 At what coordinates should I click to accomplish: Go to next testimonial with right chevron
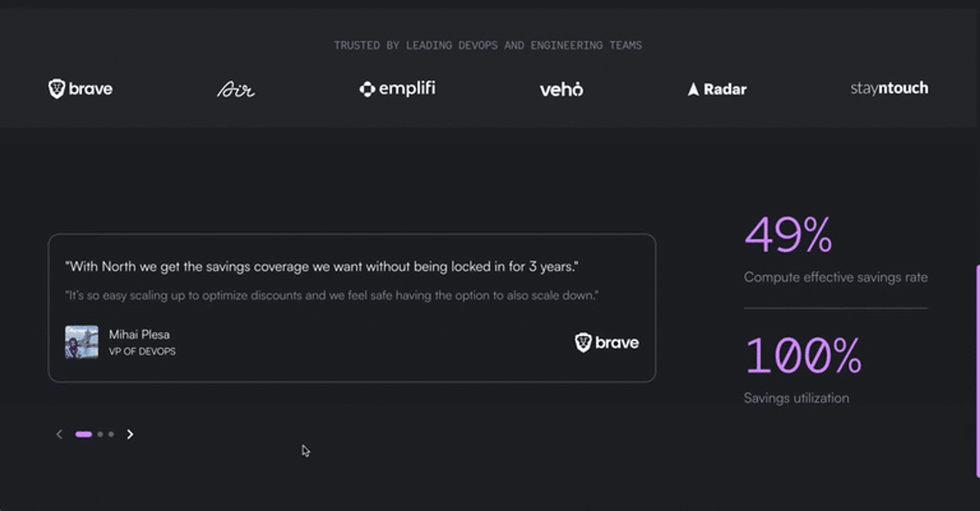[130, 434]
